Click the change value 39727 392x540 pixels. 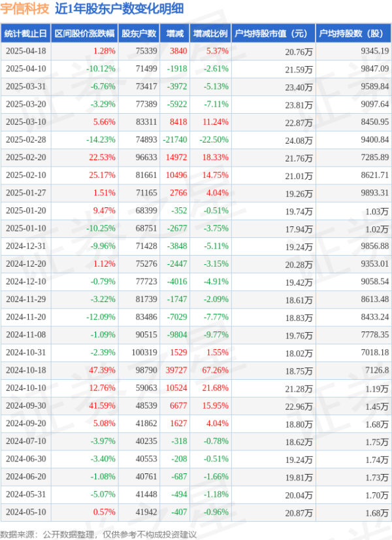(x=176, y=370)
